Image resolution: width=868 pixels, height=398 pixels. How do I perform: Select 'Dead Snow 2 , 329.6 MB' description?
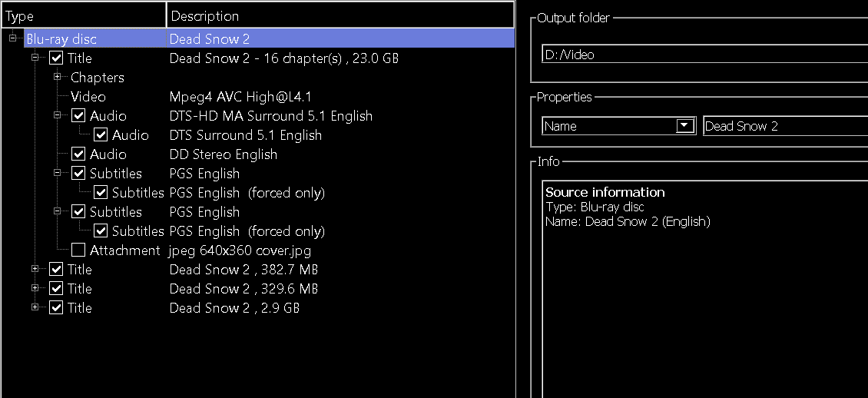(244, 288)
